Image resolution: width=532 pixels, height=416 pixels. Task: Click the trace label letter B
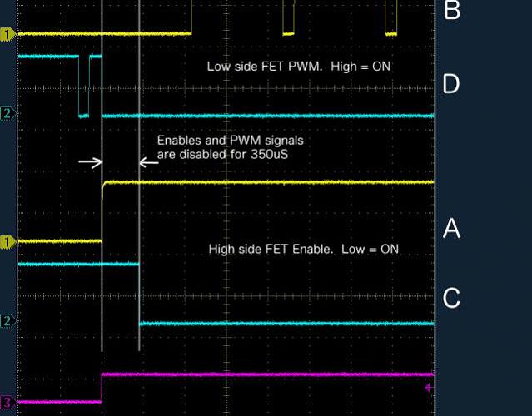tap(451, 10)
